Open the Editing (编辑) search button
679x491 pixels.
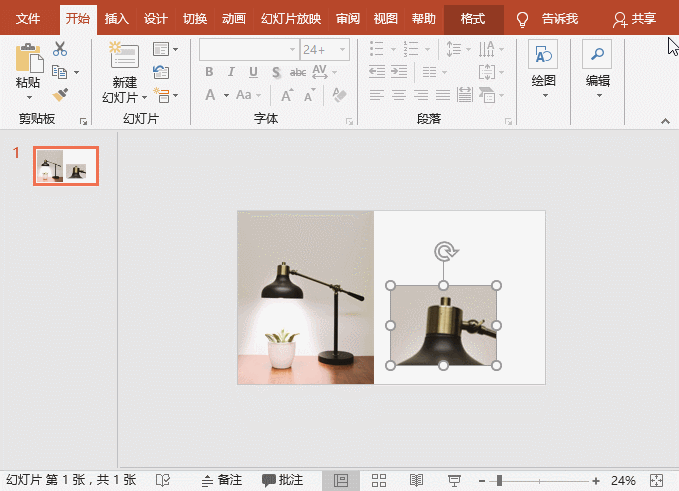597,56
